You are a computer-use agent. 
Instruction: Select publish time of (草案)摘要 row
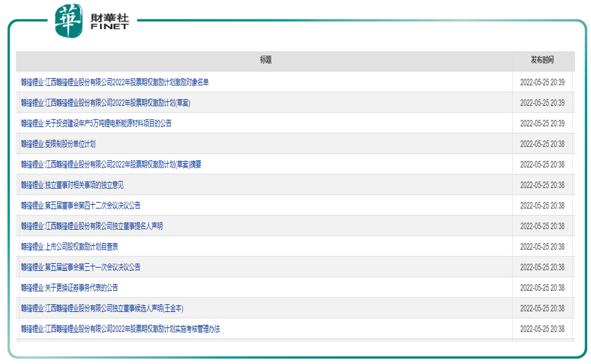[542, 165]
